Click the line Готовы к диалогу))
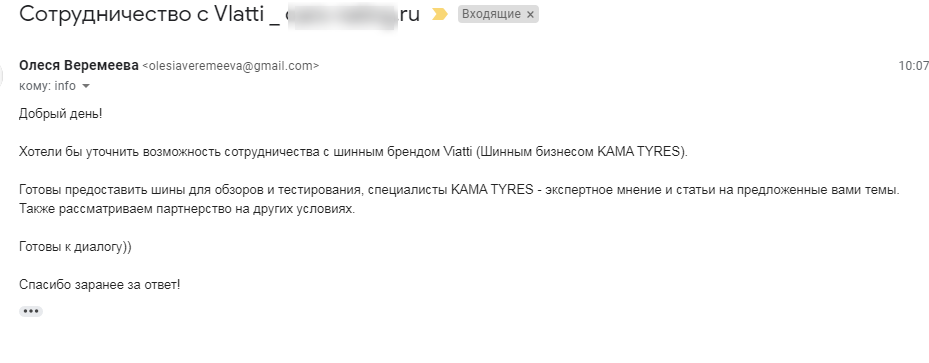 [x=75, y=247]
